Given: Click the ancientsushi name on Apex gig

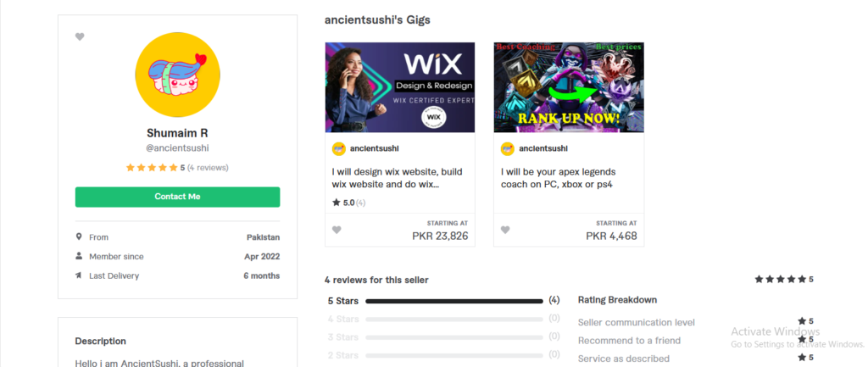Looking at the screenshot, I should coord(543,149).
